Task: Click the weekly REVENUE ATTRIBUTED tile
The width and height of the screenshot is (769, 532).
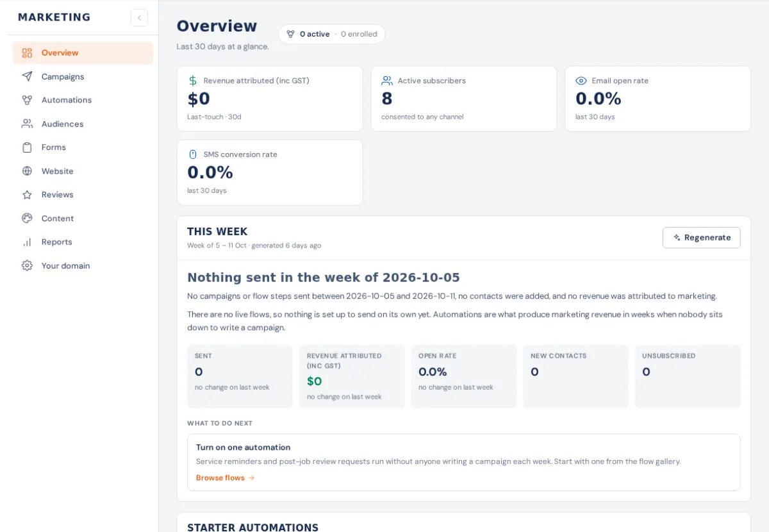Action: (x=352, y=377)
